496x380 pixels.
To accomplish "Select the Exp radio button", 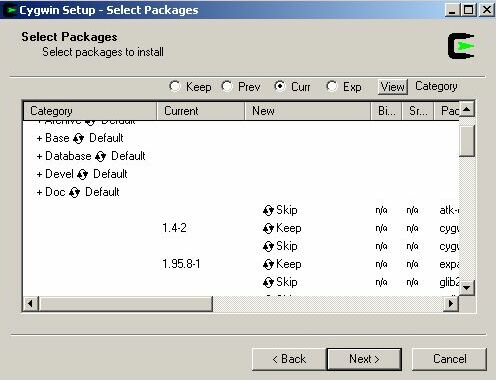I will [x=332, y=87].
